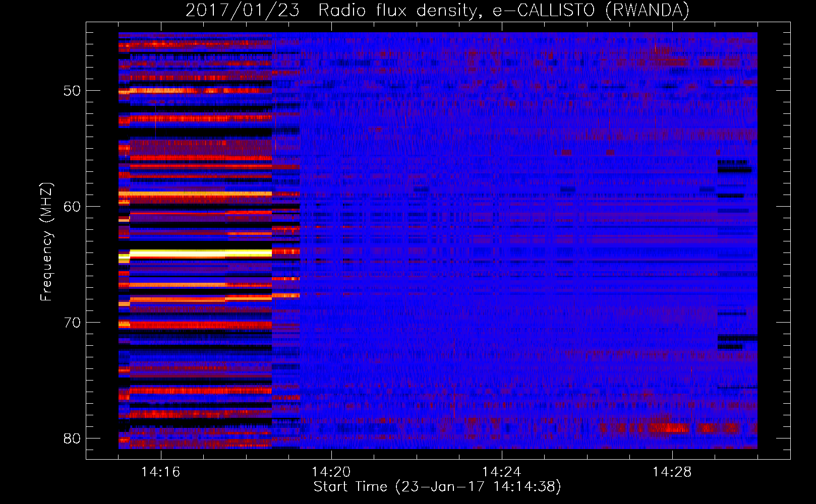Click the '60' frequency tick label
816x504 pixels.
72,207
